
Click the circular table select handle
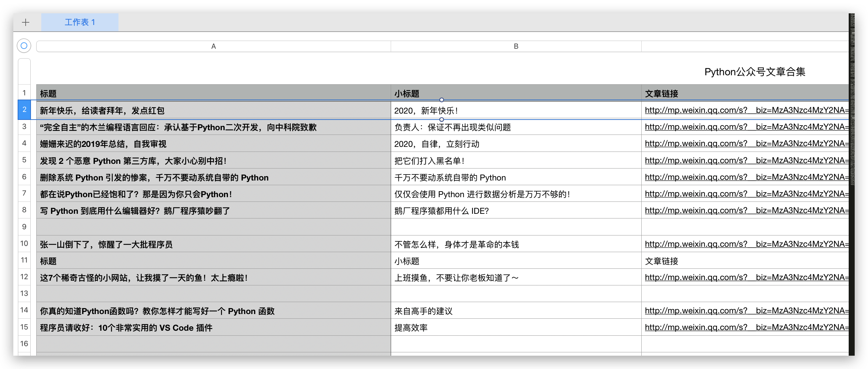click(x=24, y=46)
